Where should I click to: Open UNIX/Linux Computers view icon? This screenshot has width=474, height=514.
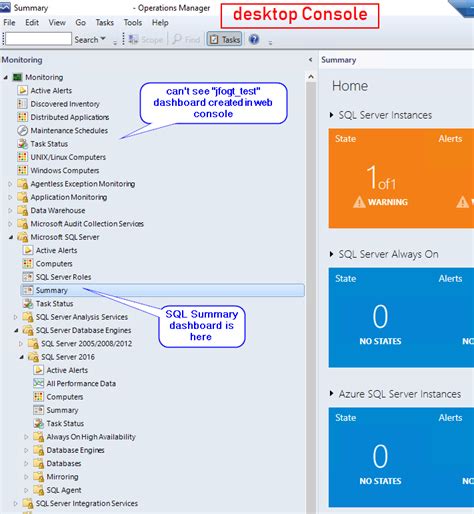(x=22, y=157)
